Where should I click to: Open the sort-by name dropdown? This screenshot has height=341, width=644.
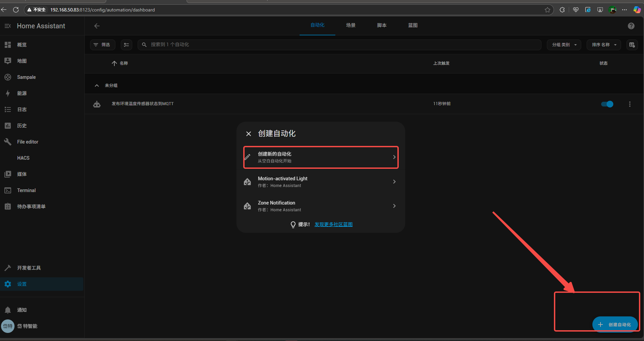tap(604, 45)
